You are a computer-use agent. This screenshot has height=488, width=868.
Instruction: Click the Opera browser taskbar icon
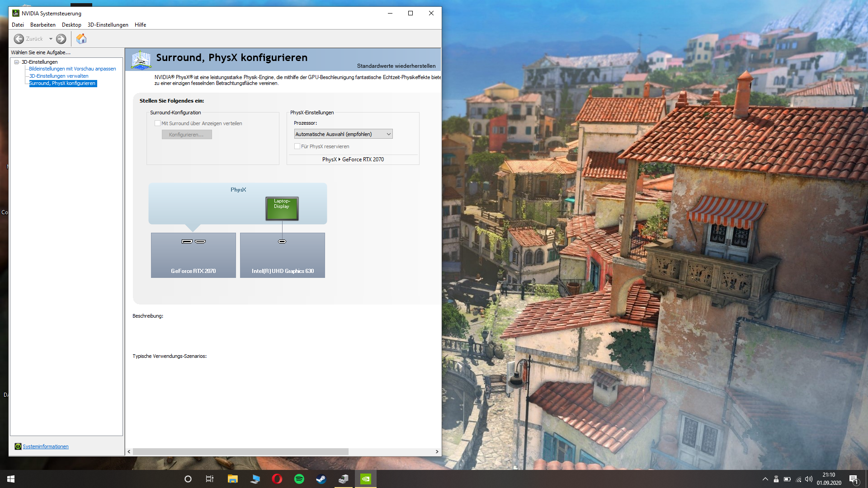point(277,479)
